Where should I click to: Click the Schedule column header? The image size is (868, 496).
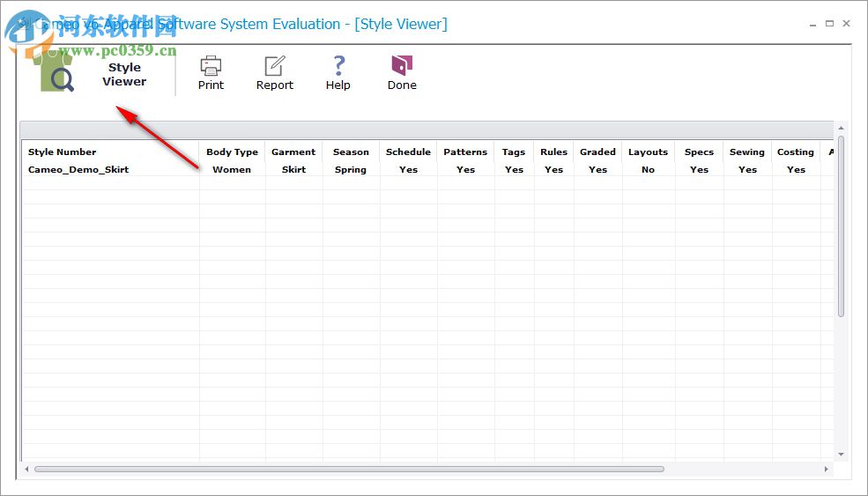pyautogui.click(x=408, y=152)
